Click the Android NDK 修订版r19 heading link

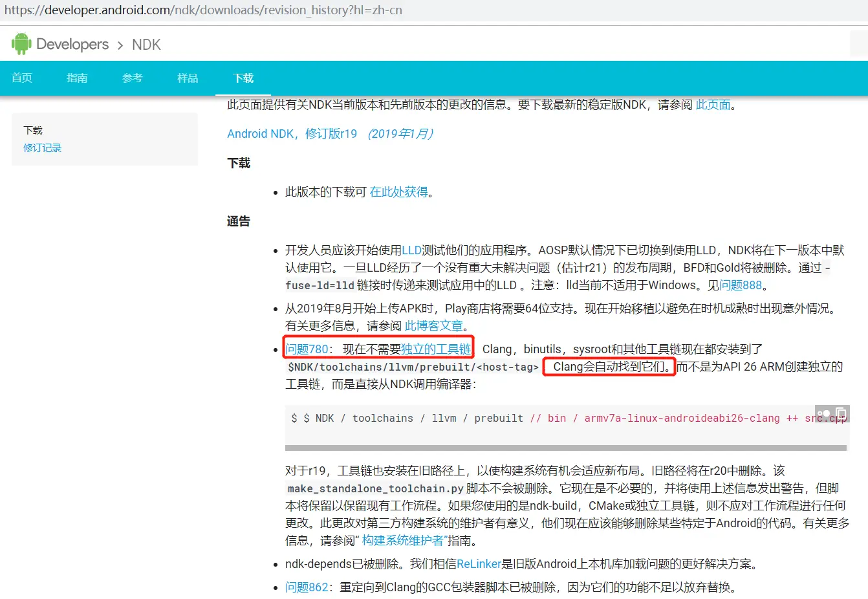coord(292,134)
